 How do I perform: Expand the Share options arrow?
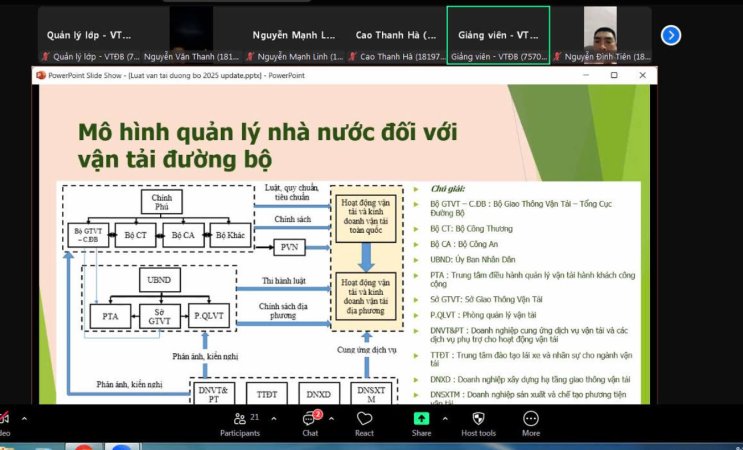coord(445,419)
